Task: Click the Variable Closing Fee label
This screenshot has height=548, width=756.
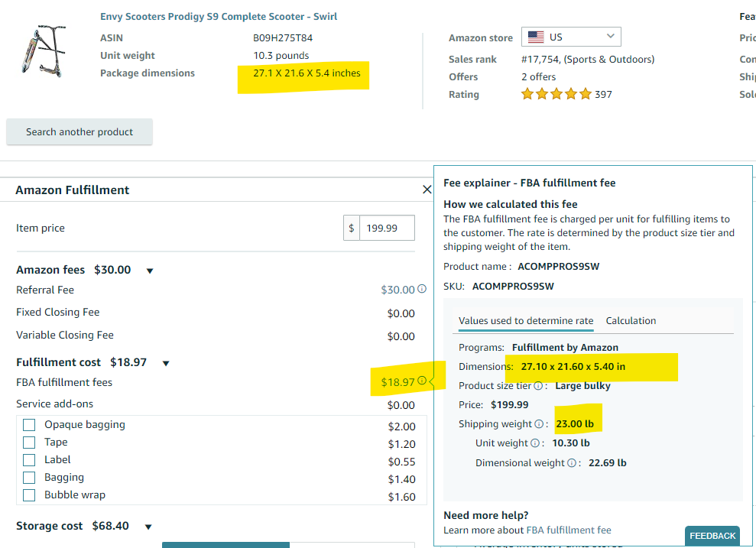Action: (x=65, y=335)
